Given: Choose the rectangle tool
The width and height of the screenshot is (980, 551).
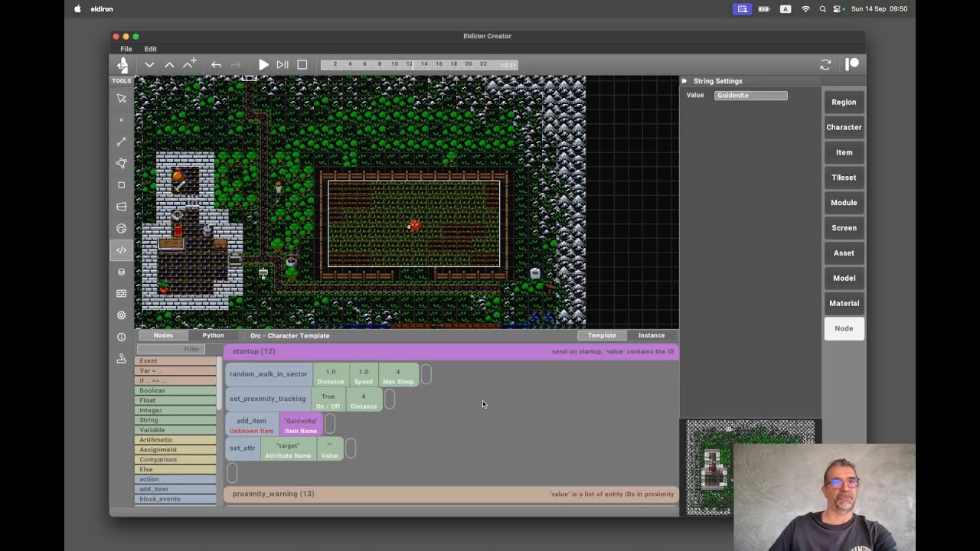Looking at the screenshot, I should (121, 185).
